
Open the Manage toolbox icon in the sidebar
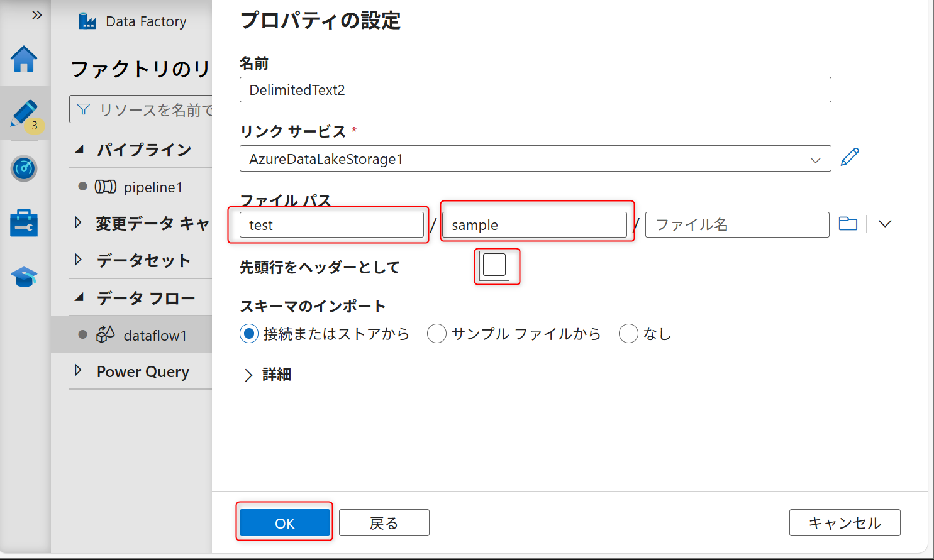tap(24, 222)
